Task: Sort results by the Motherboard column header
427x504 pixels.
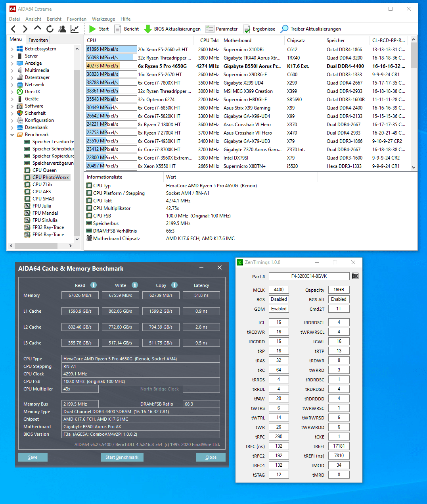Action: [x=253, y=40]
